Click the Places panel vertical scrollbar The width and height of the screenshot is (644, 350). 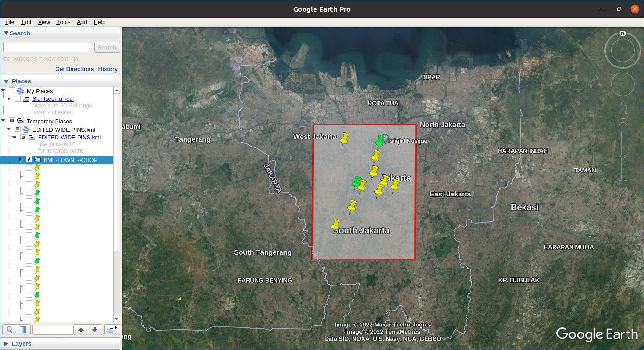click(117, 172)
